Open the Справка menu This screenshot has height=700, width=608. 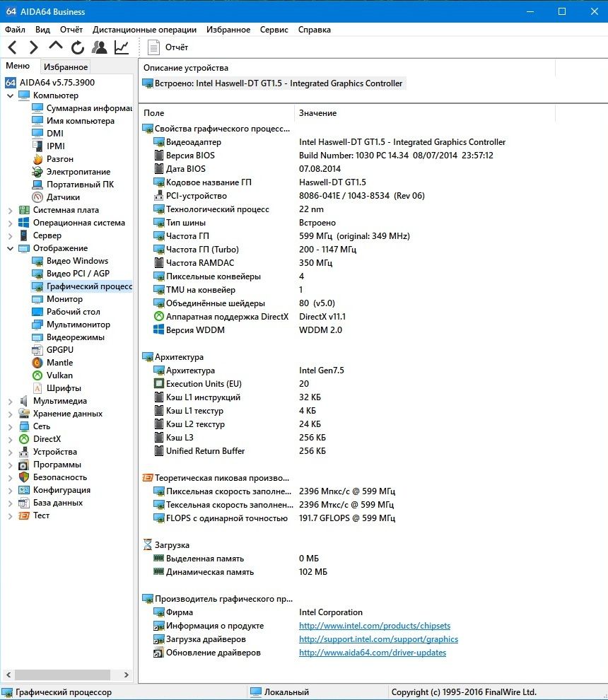tap(315, 30)
